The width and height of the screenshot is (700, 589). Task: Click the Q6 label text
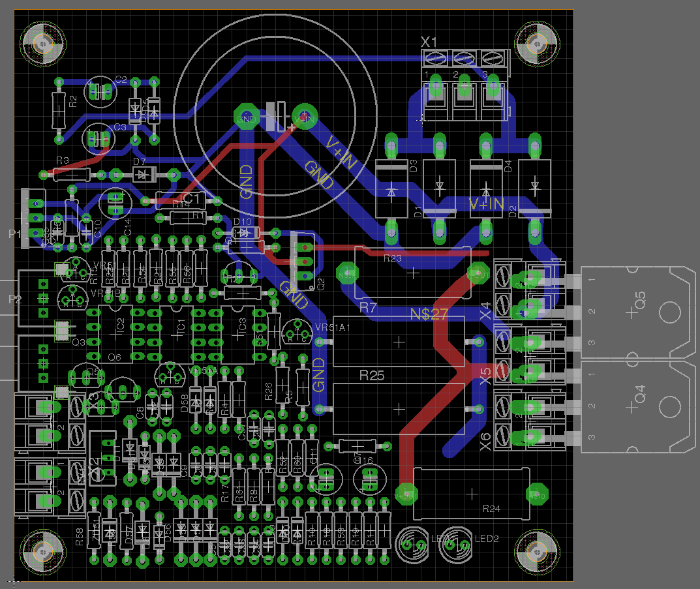pyautogui.click(x=114, y=357)
